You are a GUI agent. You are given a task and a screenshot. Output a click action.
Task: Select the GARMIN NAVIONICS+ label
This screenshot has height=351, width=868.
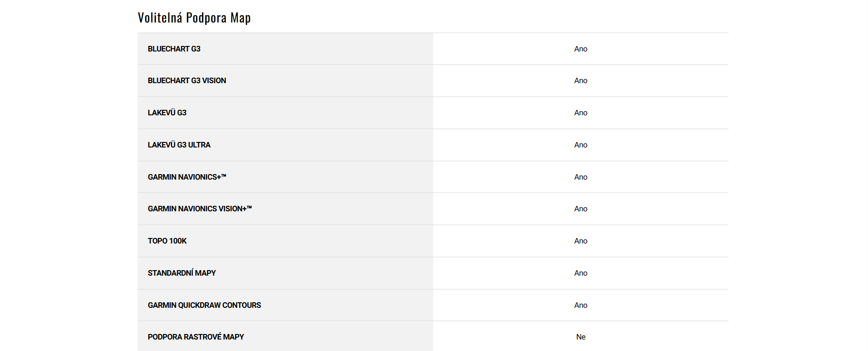[187, 177]
